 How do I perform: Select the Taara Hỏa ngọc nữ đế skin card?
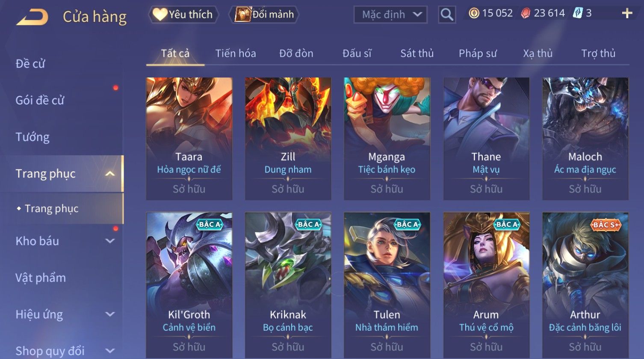(189, 139)
